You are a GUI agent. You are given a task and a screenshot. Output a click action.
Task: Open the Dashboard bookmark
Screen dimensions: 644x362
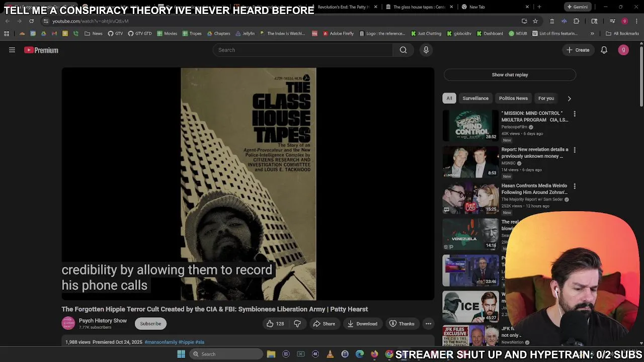pos(490,34)
